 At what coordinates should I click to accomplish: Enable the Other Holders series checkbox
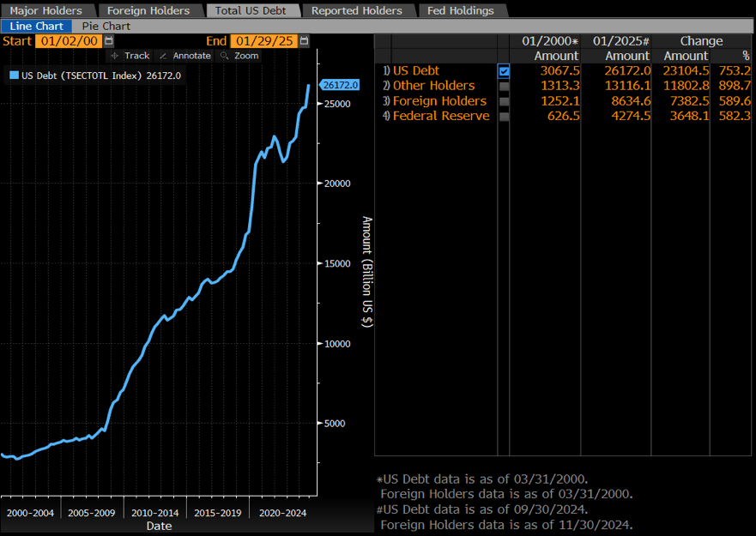pos(504,86)
